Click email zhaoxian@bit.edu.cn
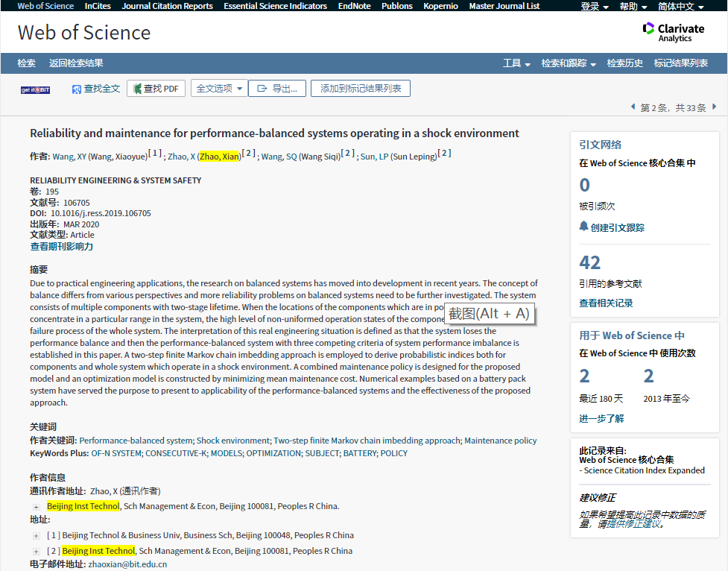The image size is (728, 571). point(127,564)
